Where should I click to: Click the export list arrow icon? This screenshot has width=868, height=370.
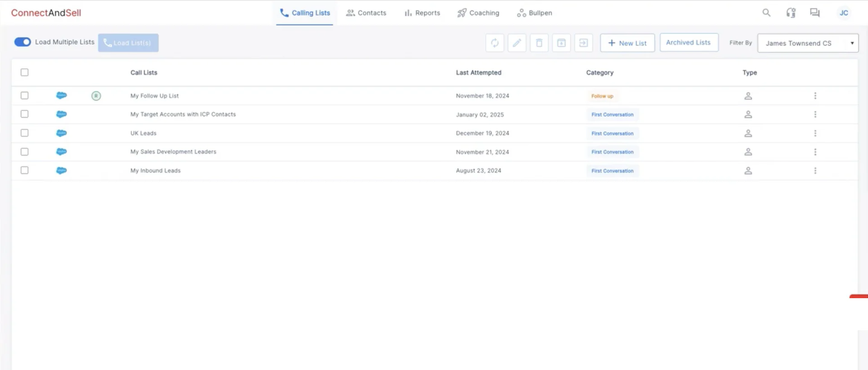coord(584,43)
